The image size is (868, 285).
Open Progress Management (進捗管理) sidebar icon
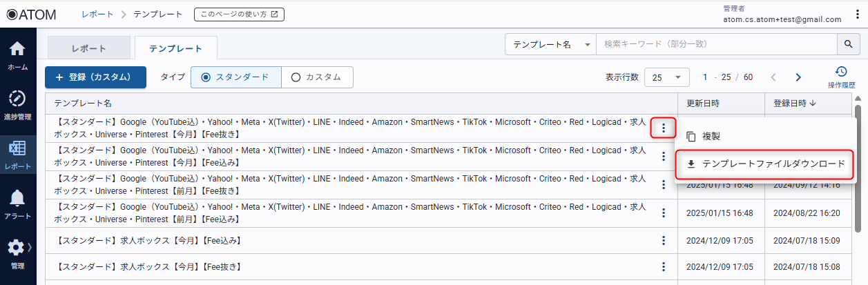pyautogui.click(x=18, y=104)
